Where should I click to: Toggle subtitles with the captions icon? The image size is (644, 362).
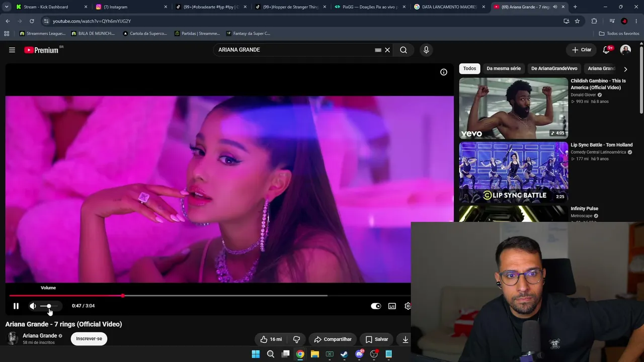click(x=392, y=306)
